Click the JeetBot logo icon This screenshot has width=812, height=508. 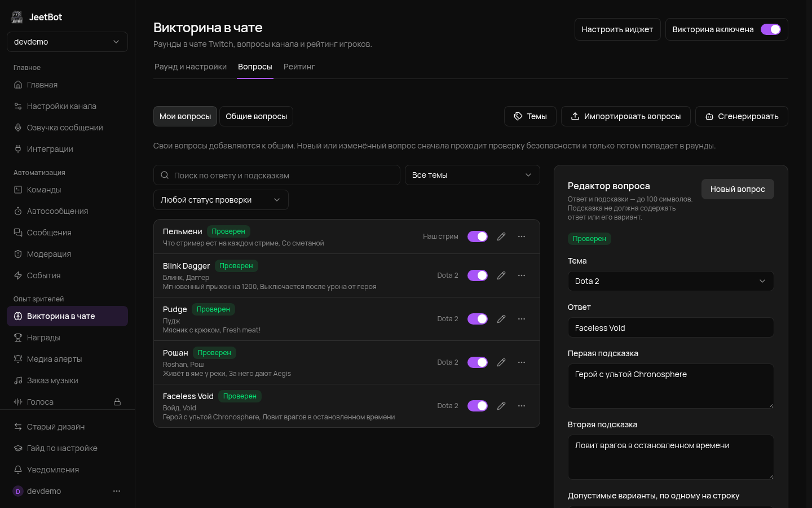click(x=17, y=17)
